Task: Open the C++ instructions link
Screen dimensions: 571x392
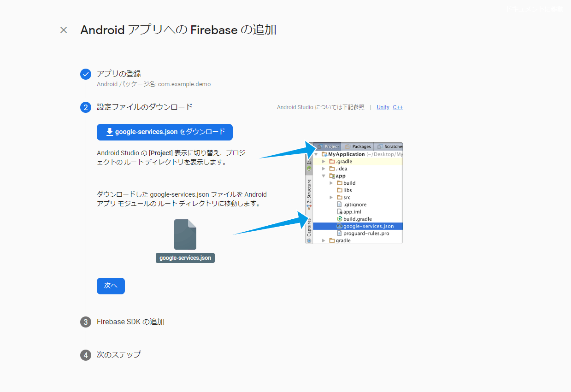Action: (398, 107)
